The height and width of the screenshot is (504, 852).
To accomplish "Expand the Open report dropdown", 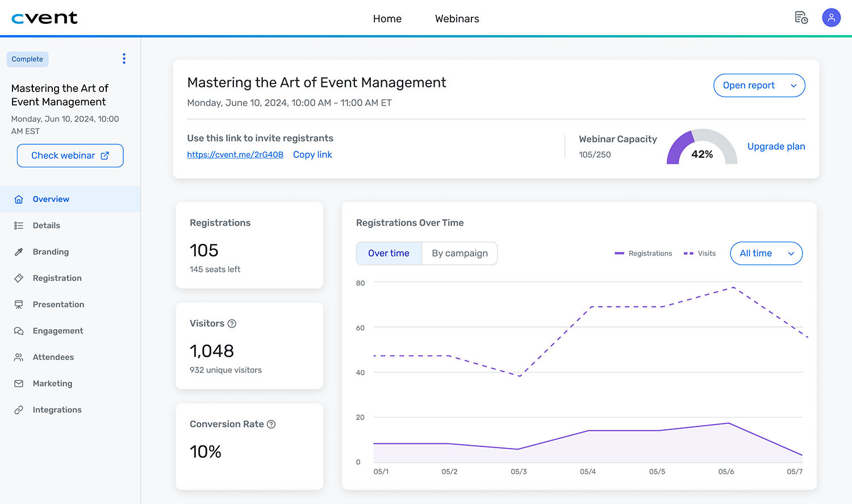I will coord(759,86).
